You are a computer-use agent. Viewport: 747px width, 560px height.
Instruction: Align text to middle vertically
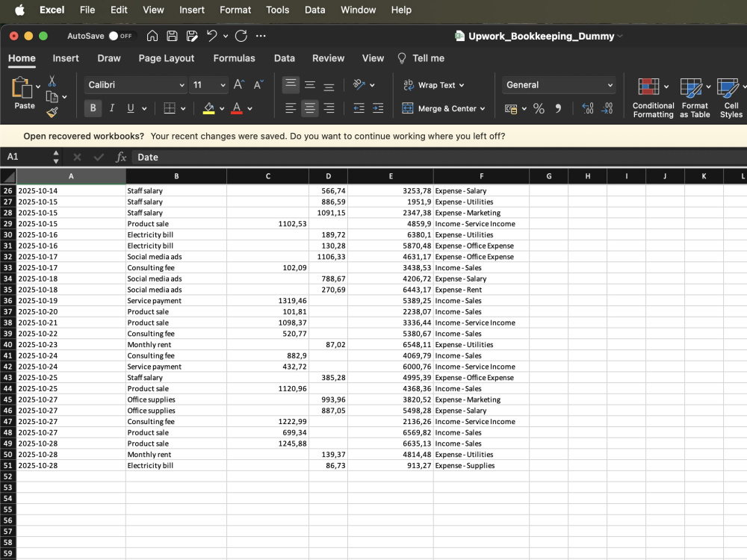(310, 85)
